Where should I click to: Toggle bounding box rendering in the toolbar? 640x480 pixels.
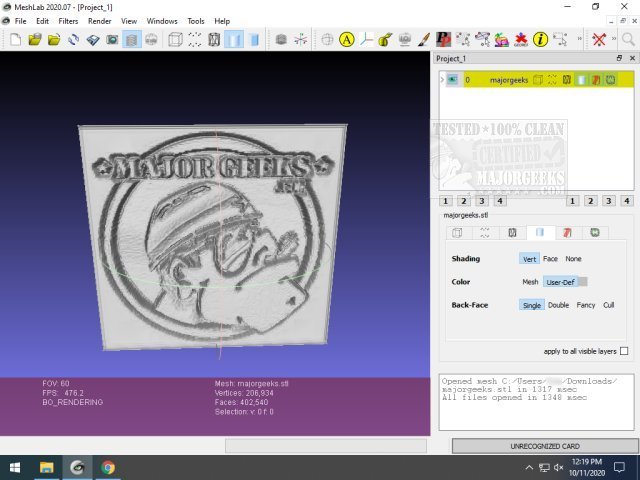point(175,40)
